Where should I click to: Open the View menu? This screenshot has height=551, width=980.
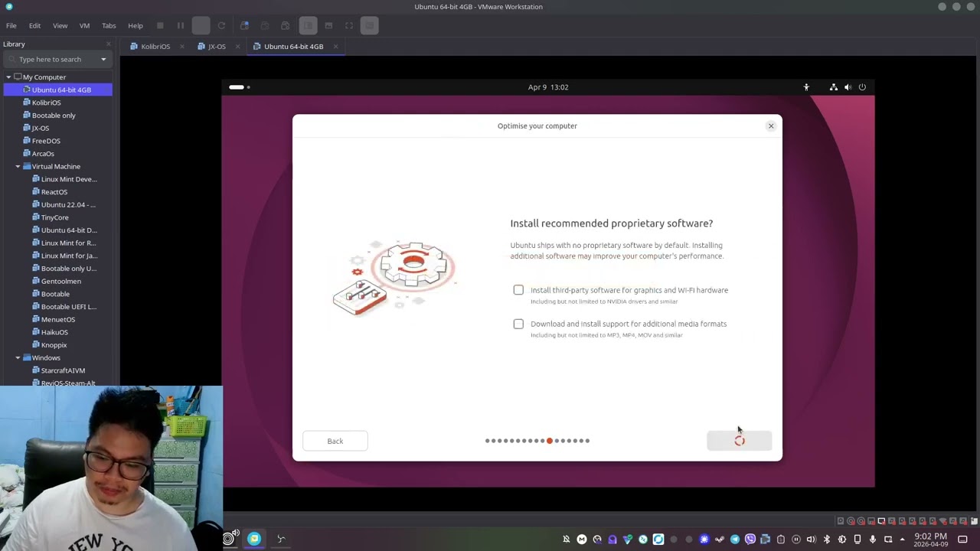tap(60, 25)
